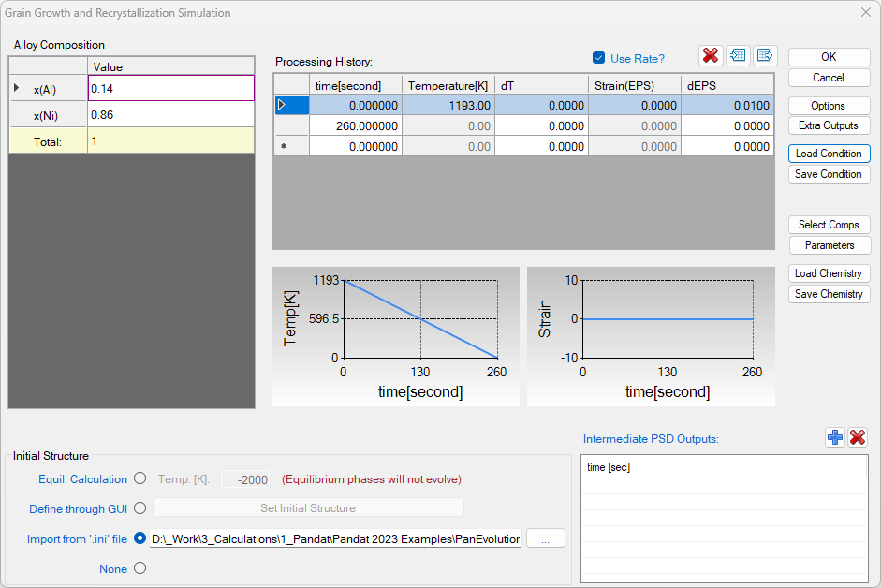881x588 pixels.
Task: Click the import table icon above Processing History
Action: click(738, 55)
